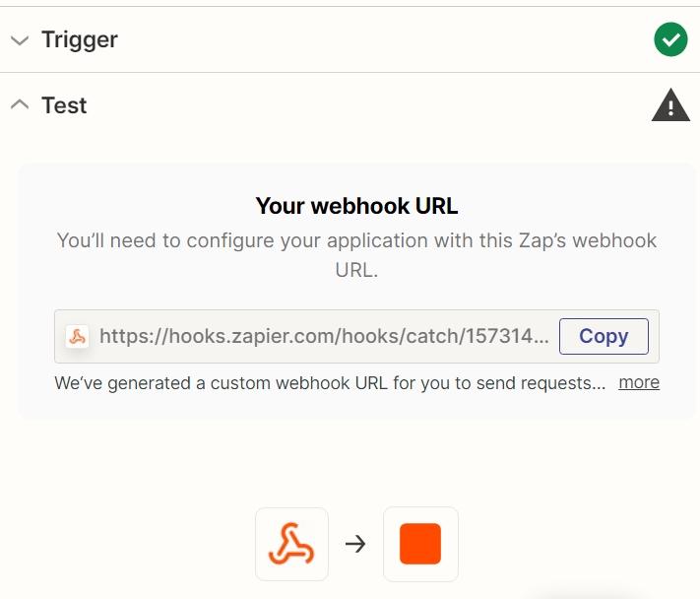Click the large orange webhook app icon
Screen dimensions: 700x599
point(291,544)
